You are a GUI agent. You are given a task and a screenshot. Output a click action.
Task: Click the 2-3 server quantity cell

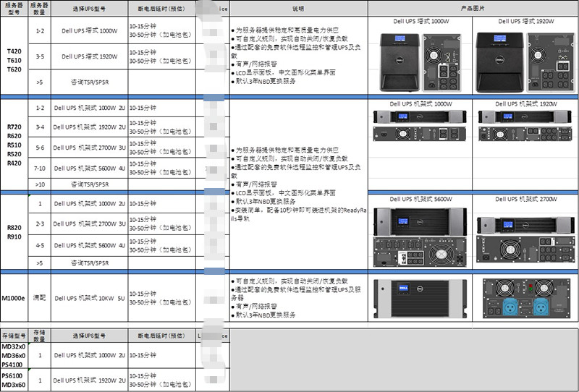tap(40, 223)
